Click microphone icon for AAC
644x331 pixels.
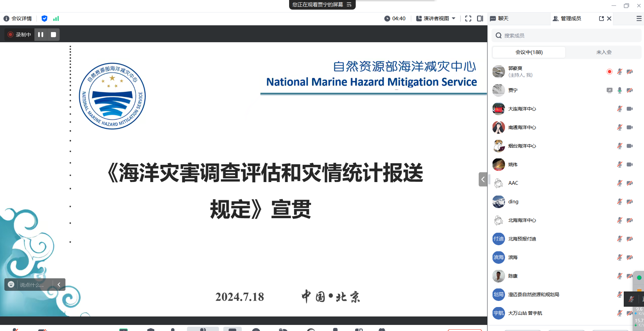[620, 183]
